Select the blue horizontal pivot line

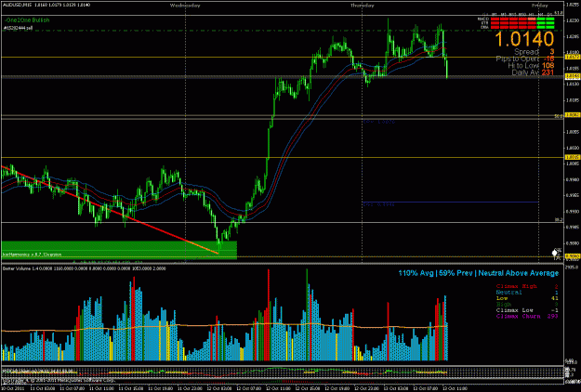point(451,203)
